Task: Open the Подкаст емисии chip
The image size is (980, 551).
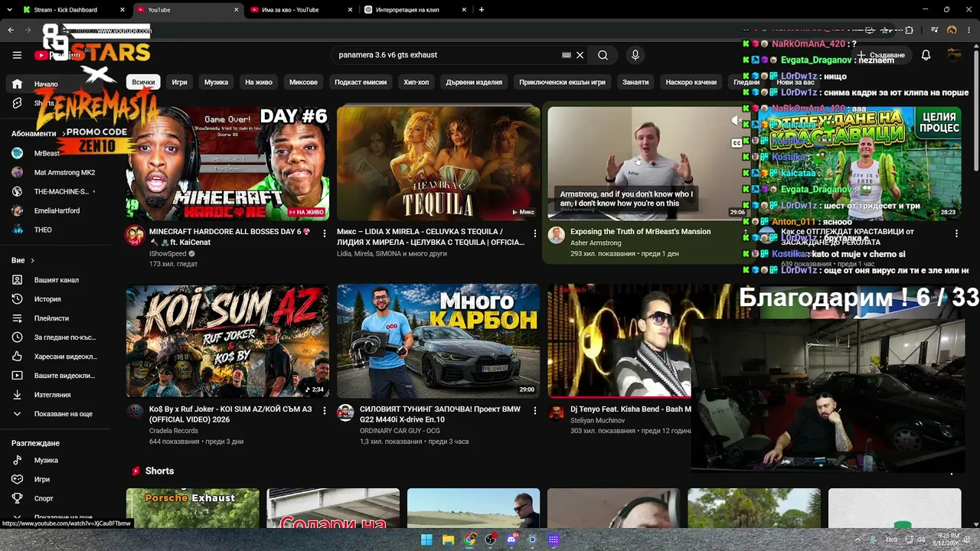Action: tap(361, 82)
